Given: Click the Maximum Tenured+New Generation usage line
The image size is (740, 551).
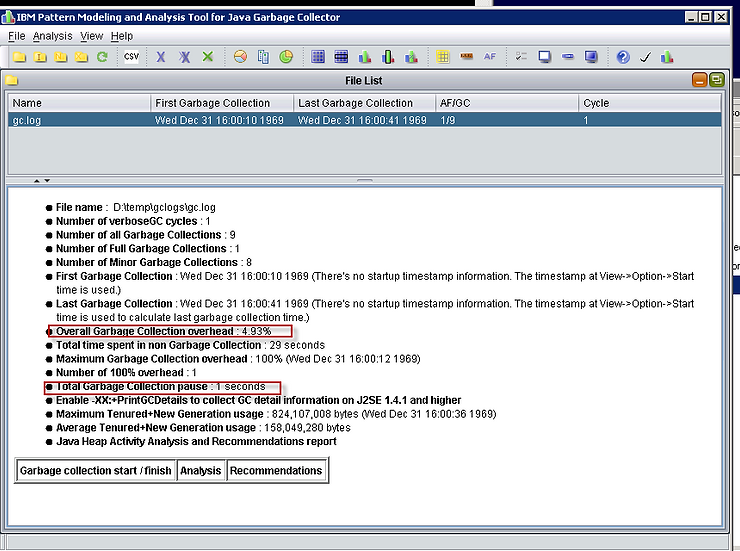Looking at the screenshot, I should [276, 414].
